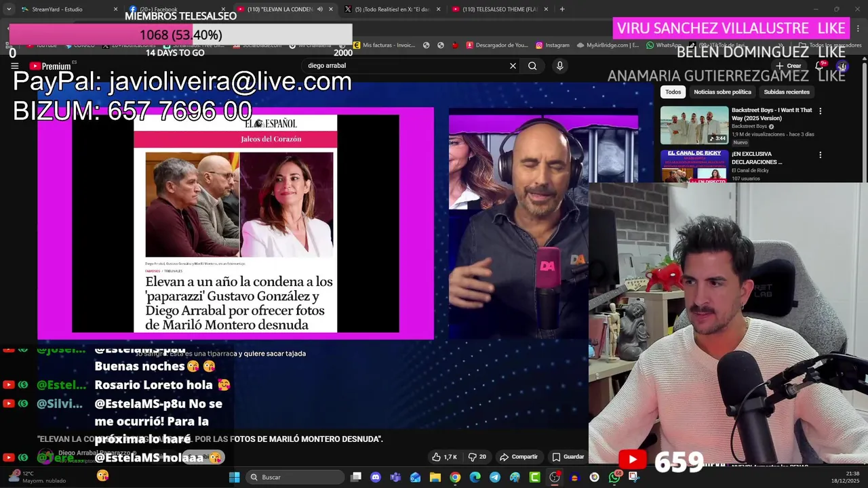Open Mis facturas - Invoice bookmark
This screenshot has height=488, width=868.
point(384,45)
